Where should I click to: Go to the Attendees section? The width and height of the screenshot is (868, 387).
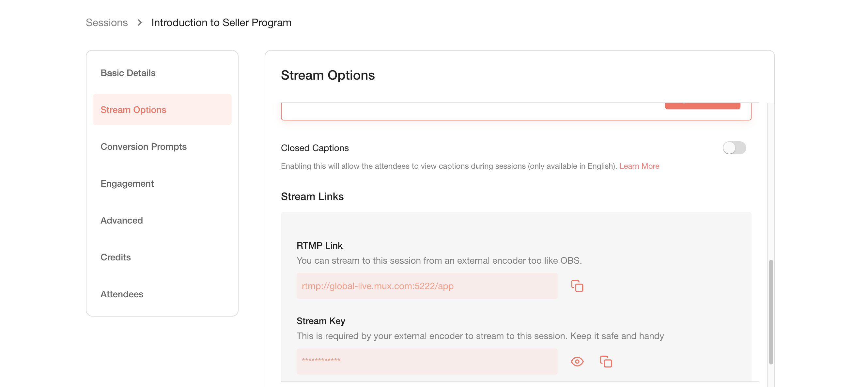click(x=162, y=294)
